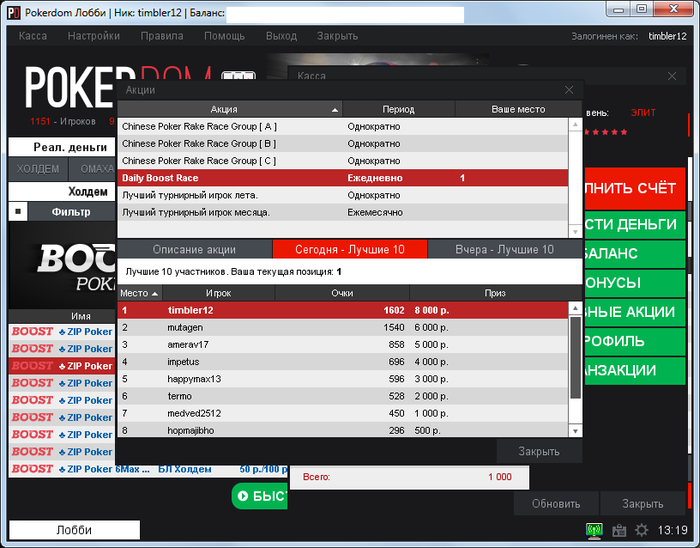Sort promotions by the Период column
700x548 pixels.
399,109
